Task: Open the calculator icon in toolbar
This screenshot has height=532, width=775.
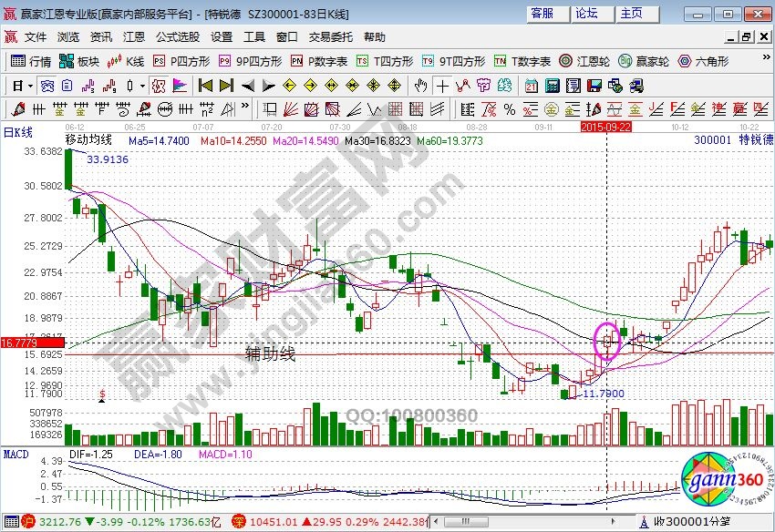Action: [552, 86]
